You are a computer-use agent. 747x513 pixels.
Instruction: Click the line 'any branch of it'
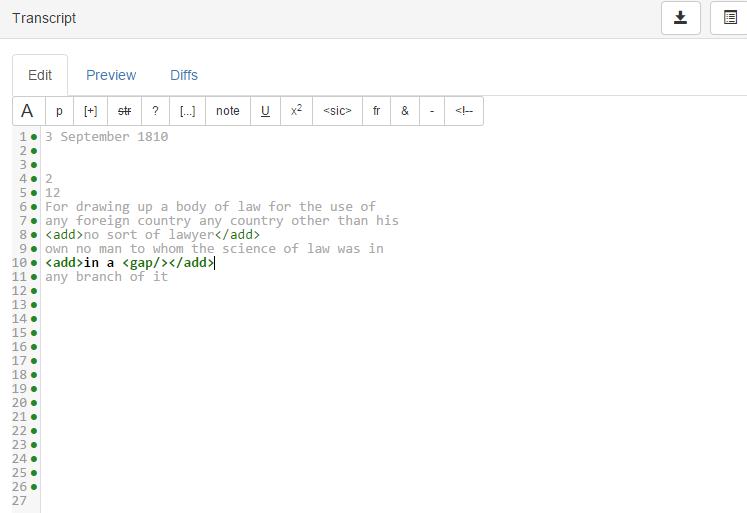click(x=107, y=277)
